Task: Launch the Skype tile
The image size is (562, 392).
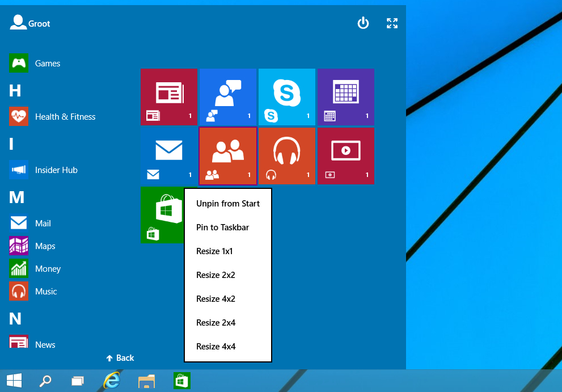Action: pos(287,97)
